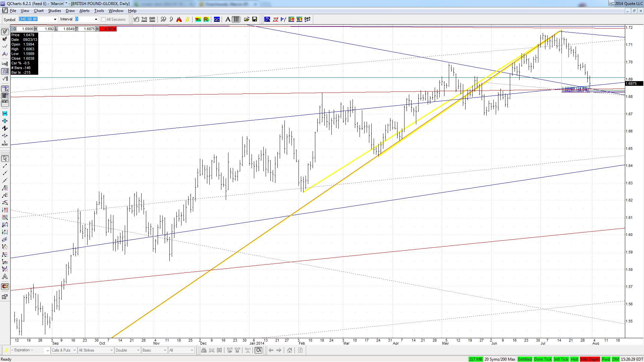Click the Sort button in bottom toolbar
The image size is (644, 362).
click(x=248, y=350)
